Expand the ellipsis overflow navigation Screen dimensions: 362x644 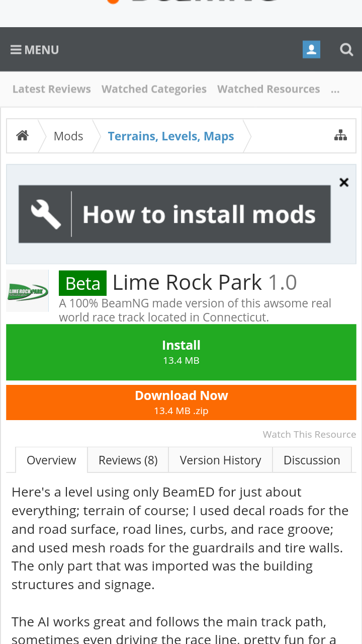point(335,90)
